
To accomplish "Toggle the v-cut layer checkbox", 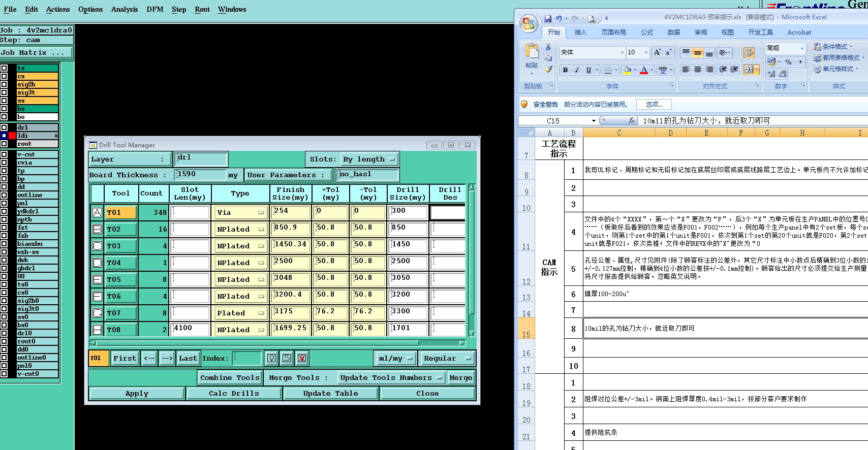I will (4, 154).
